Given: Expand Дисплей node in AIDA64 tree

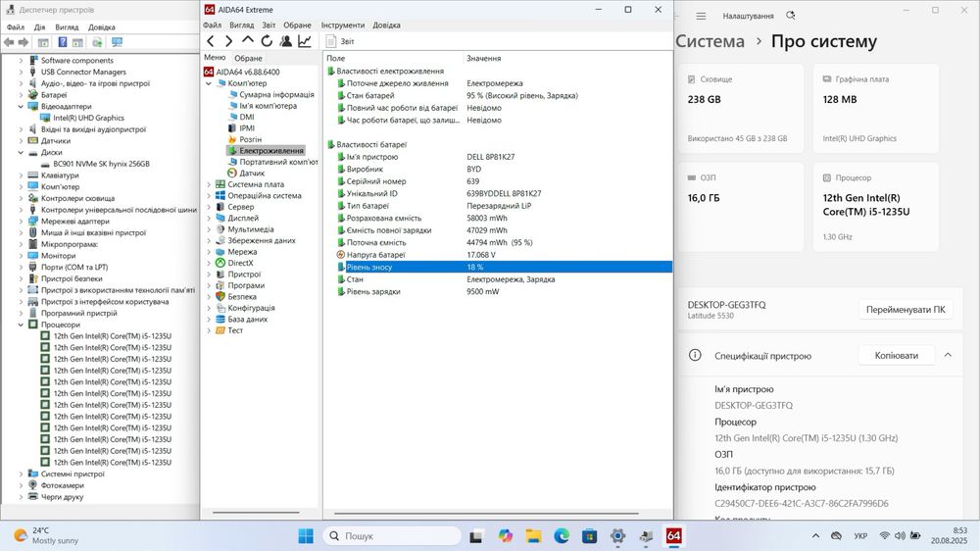Looking at the screenshot, I should [209, 219].
